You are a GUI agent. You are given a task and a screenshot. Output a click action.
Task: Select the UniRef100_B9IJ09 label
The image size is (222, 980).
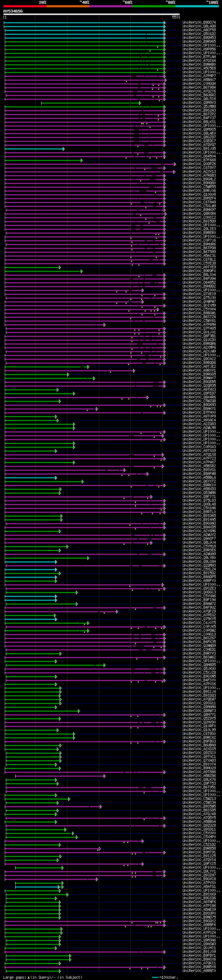199,952
